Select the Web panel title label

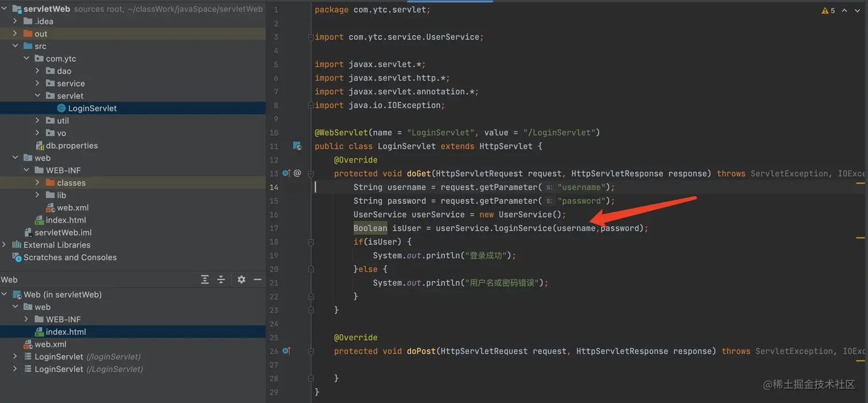coord(9,280)
